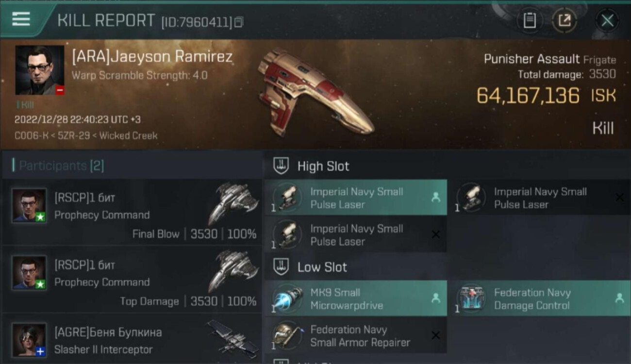Click the Federation Navy Small Armor Repairer icon
This screenshot has height=364, width=631.
(287, 336)
